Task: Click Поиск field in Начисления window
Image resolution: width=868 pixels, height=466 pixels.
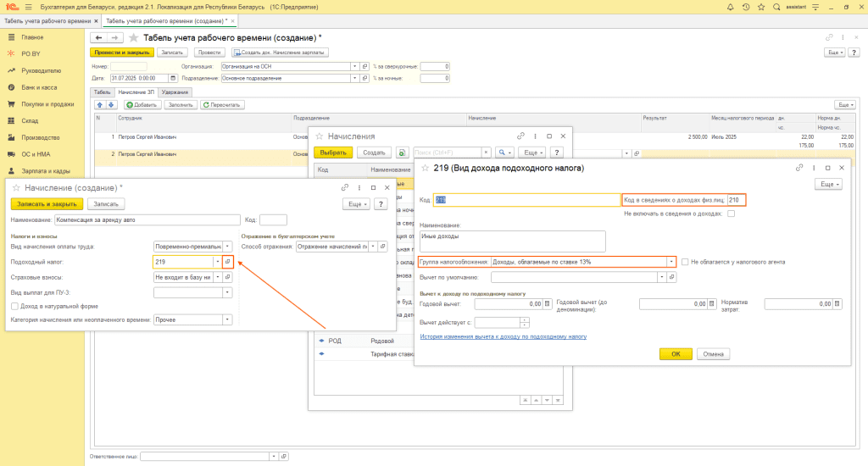Action: pos(448,153)
